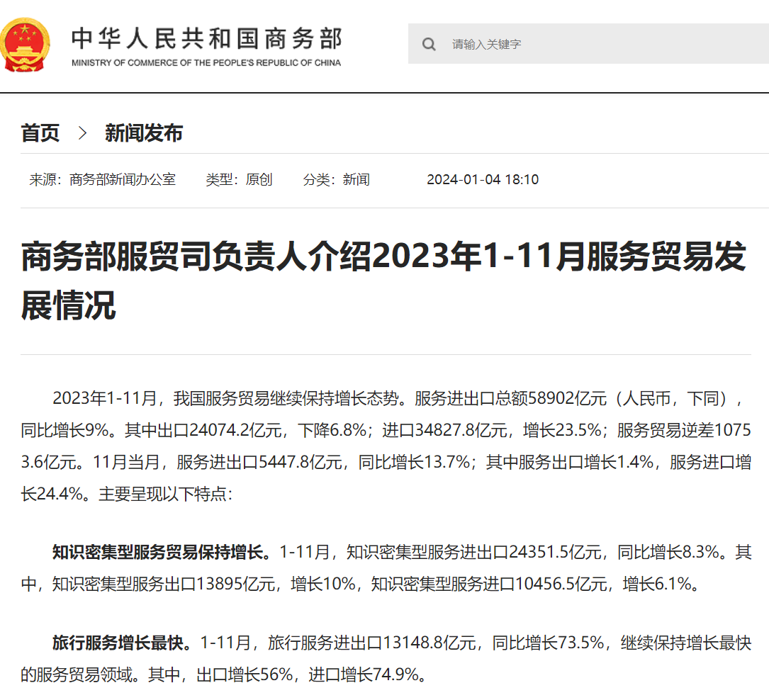Select the 分类: 新闻 label
This screenshot has height=700, width=769.
pos(337,179)
